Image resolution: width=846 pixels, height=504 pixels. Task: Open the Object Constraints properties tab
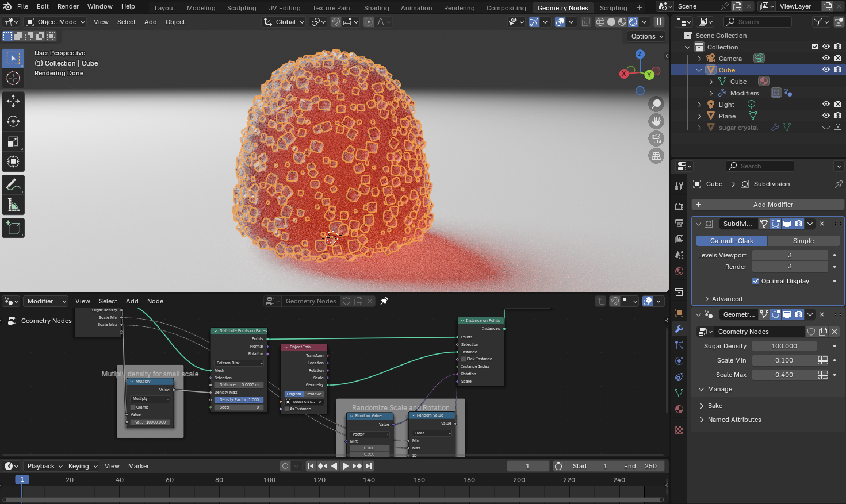[x=679, y=377]
